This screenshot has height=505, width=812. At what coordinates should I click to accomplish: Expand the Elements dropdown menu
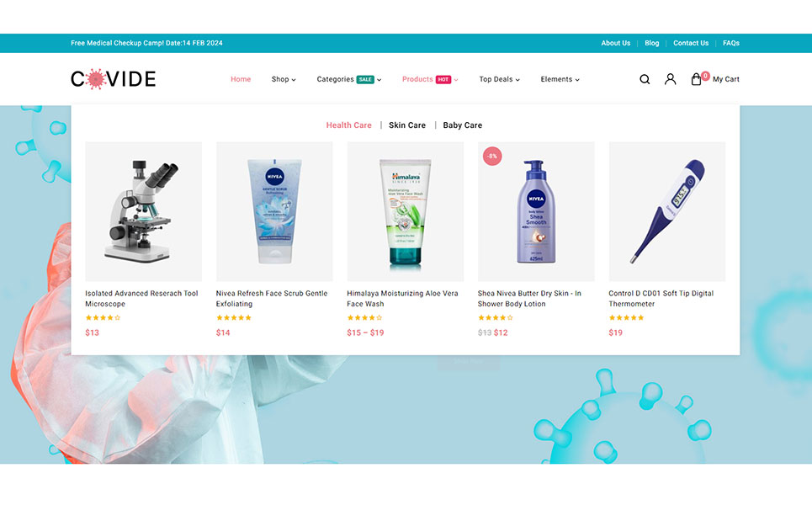point(560,79)
